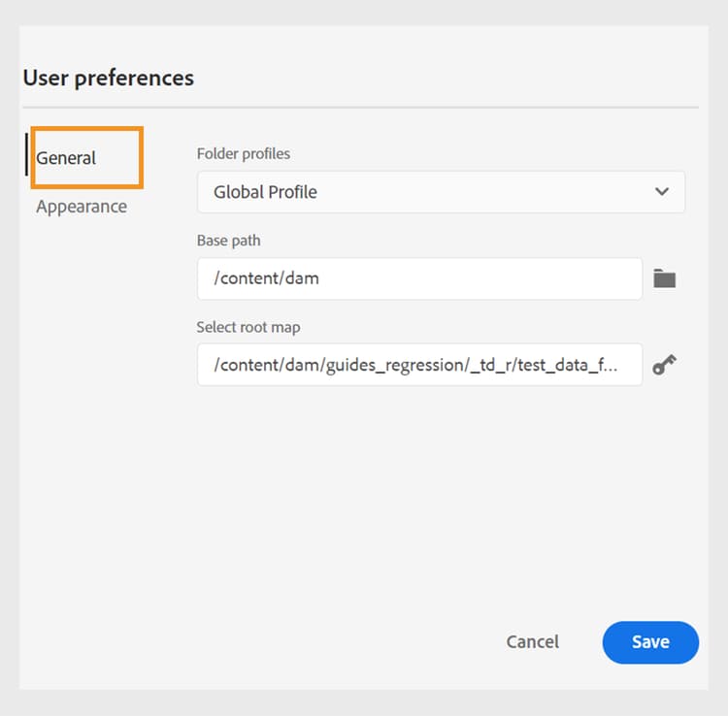728x716 pixels.
Task: Click the Select root map label
Action: point(248,327)
